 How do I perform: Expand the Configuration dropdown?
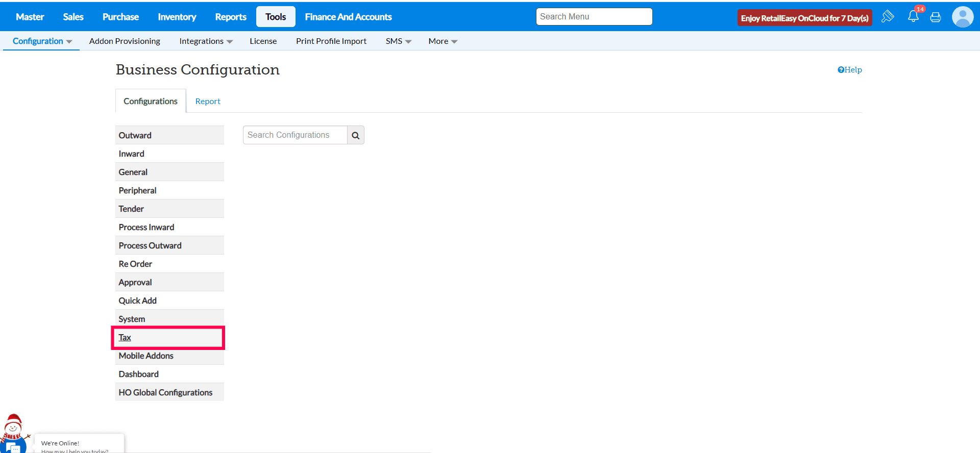point(42,41)
